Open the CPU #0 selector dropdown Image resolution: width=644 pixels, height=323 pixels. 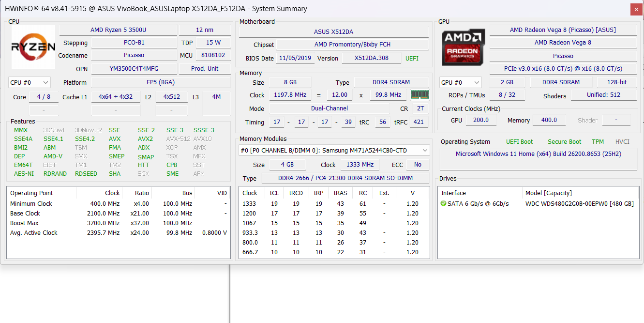[x=30, y=83]
